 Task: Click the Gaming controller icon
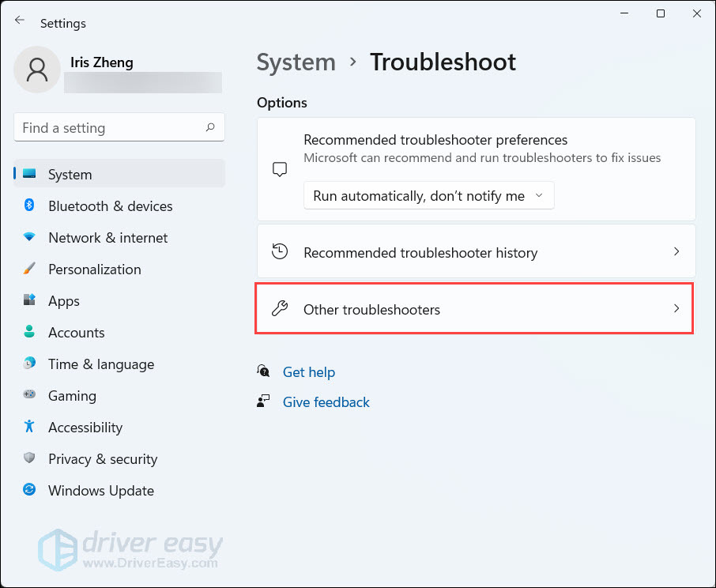coord(29,395)
